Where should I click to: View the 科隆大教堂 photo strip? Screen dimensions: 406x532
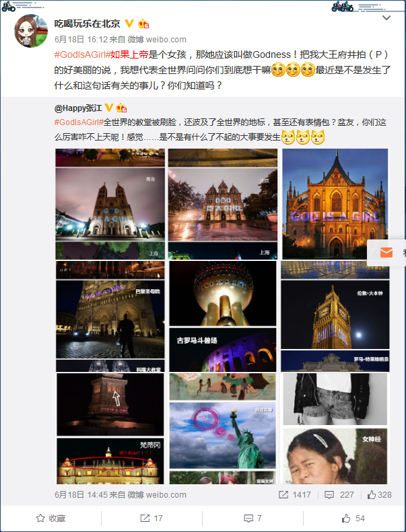coord(110,366)
